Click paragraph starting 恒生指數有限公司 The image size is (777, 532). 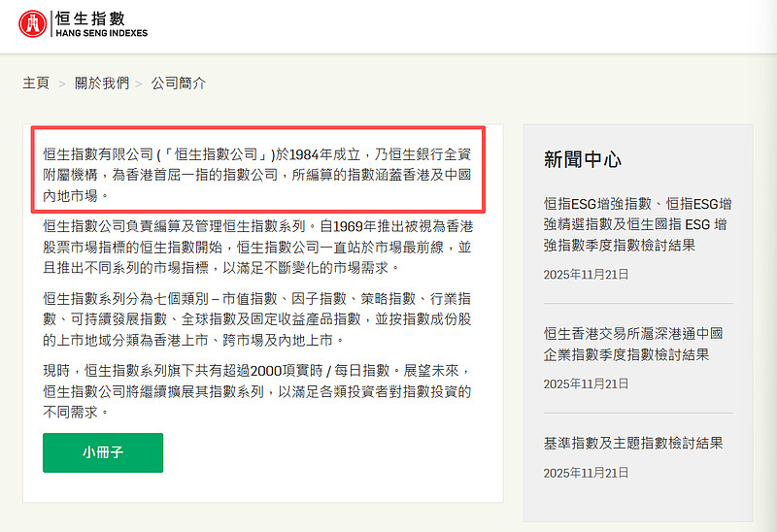pyautogui.click(x=256, y=175)
